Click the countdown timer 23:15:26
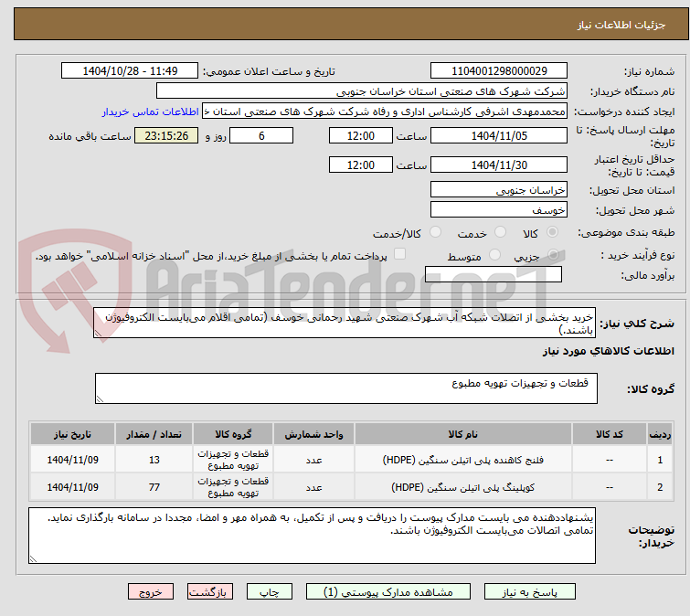 (166, 135)
